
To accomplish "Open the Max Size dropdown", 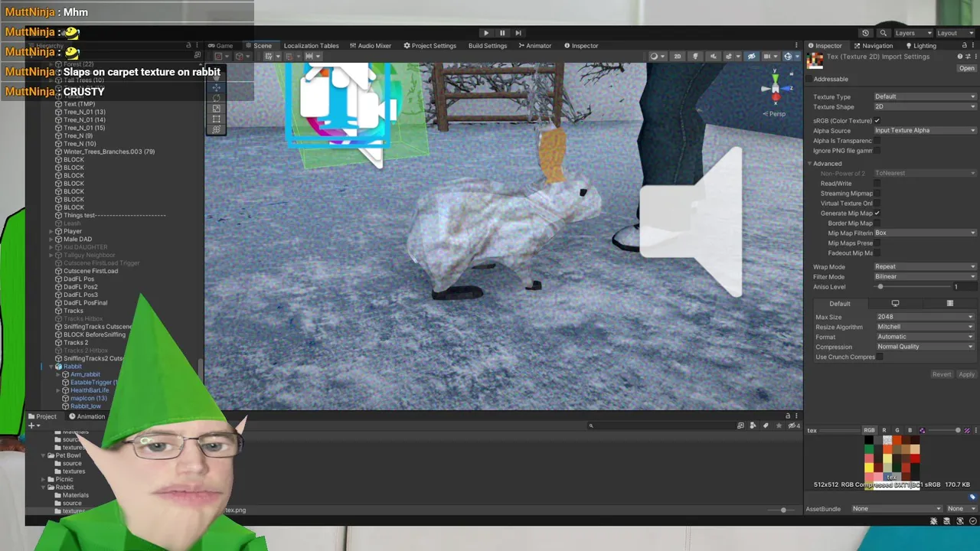I will 925,317.
